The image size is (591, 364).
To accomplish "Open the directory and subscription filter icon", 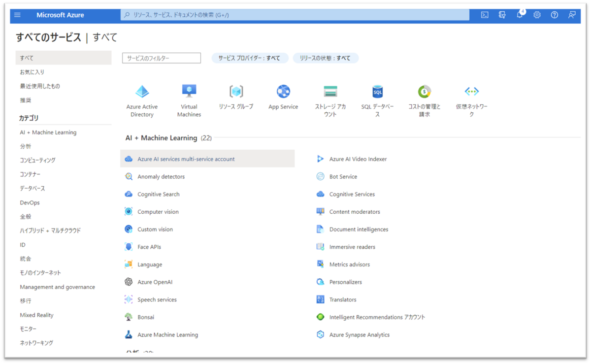I will point(502,15).
